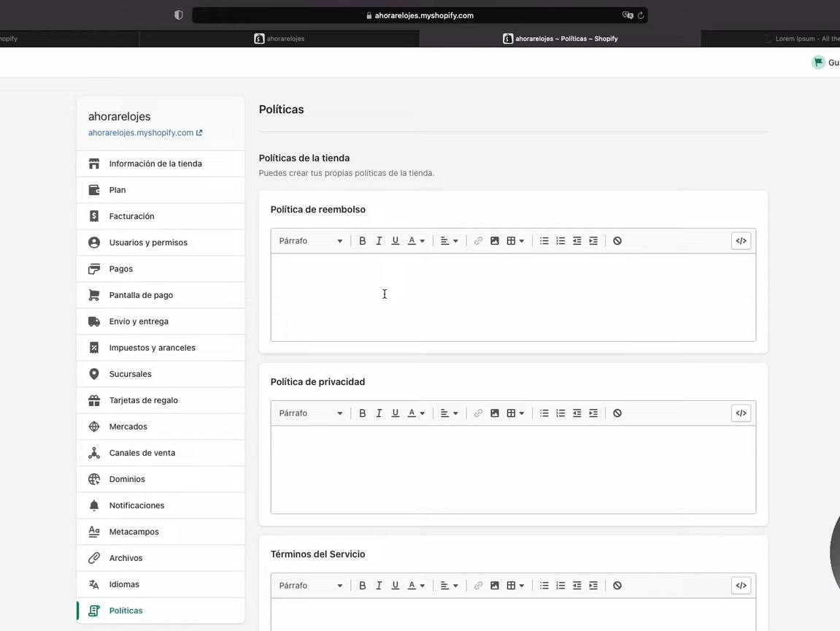Open Párrafo dropdown in Términos del Servicio editor
840x631 pixels.
[x=311, y=586]
